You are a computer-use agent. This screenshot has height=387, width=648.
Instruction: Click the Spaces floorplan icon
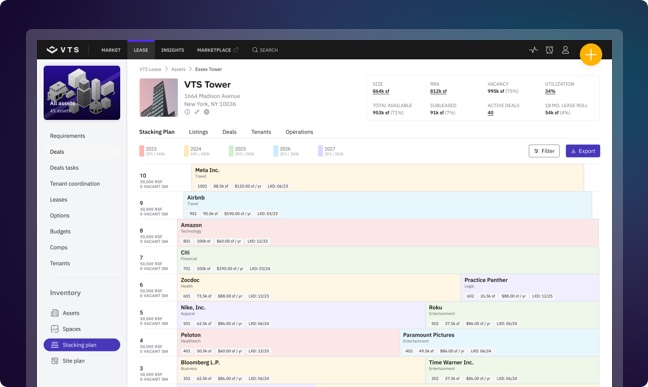55,329
